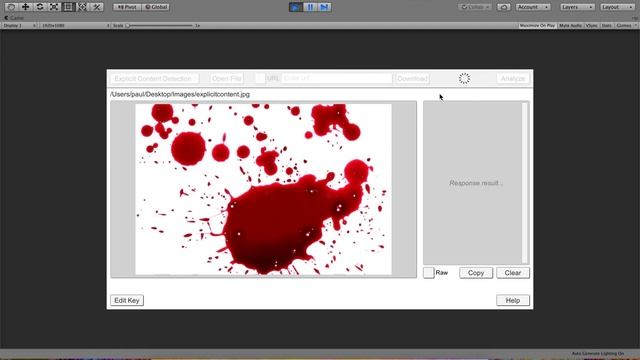
Task: Pause the running game
Action: coord(310,7)
